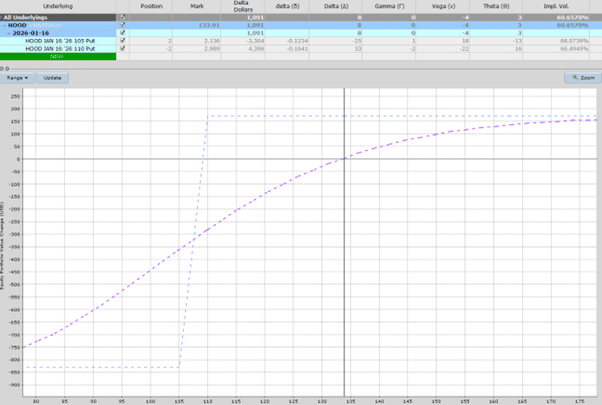Uncheck the 2026-01-16 expiry checkbox
Image resolution: width=602 pixels, height=405 pixels.
pyautogui.click(x=123, y=33)
